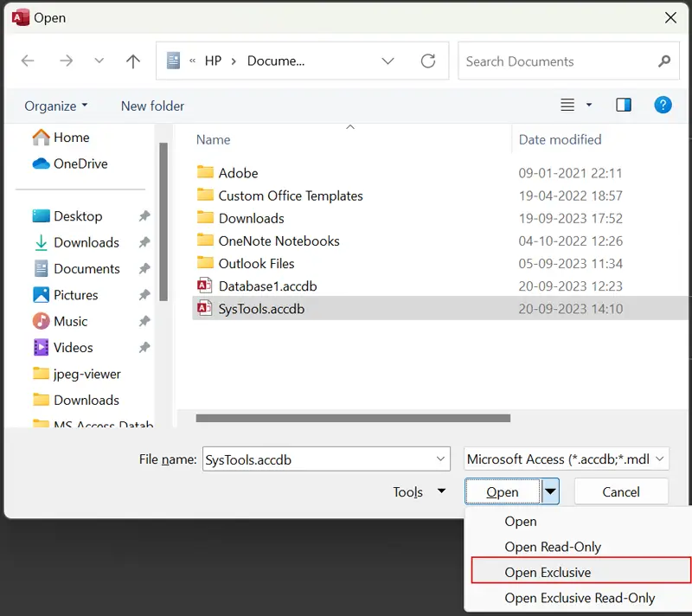Click the Cancel button
The width and height of the screenshot is (692, 616).
click(x=621, y=491)
